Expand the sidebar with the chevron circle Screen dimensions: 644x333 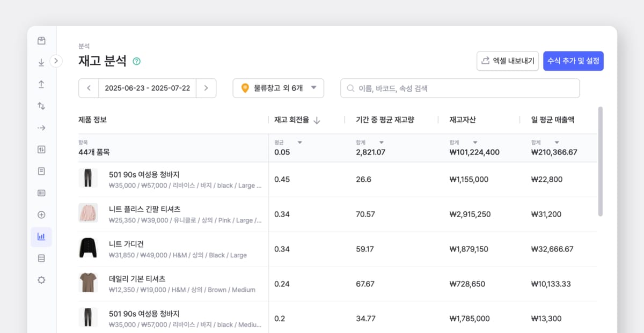click(56, 61)
